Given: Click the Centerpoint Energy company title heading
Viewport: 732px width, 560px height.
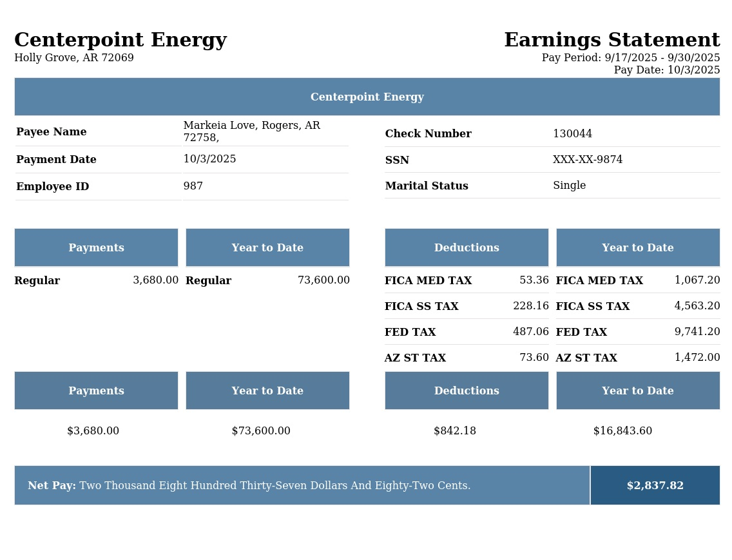Looking at the screenshot, I should pos(120,41).
